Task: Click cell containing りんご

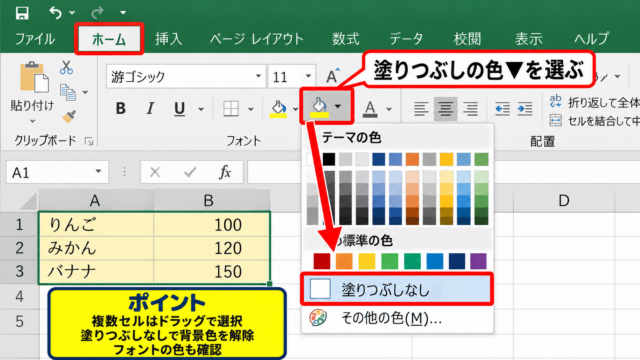Action: click(96, 224)
